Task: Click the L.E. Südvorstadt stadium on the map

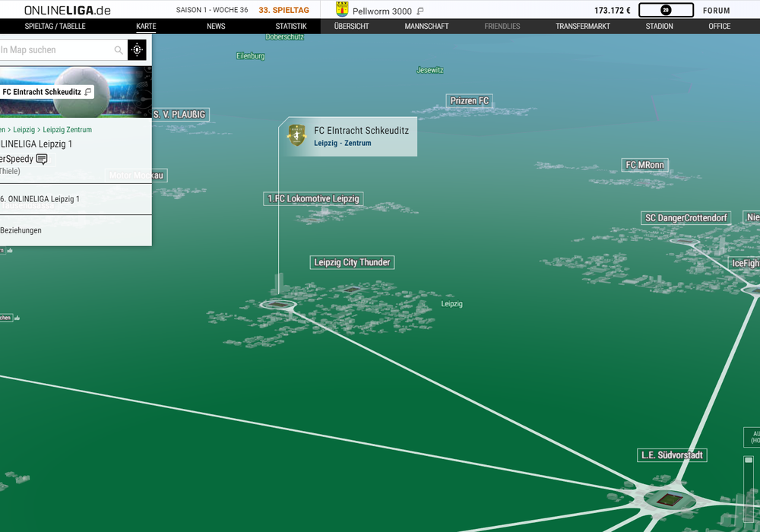Action: [670, 499]
